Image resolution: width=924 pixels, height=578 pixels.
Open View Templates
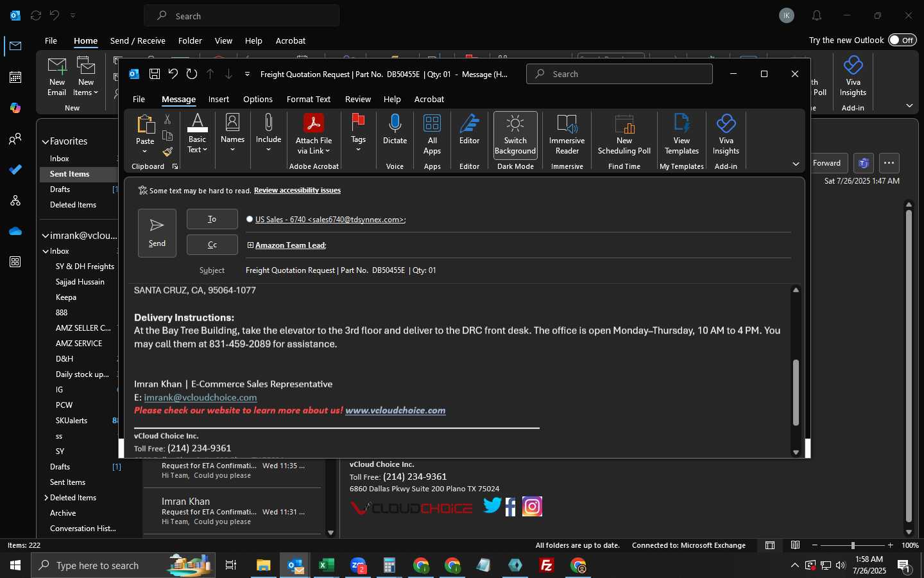pyautogui.click(x=681, y=134)
